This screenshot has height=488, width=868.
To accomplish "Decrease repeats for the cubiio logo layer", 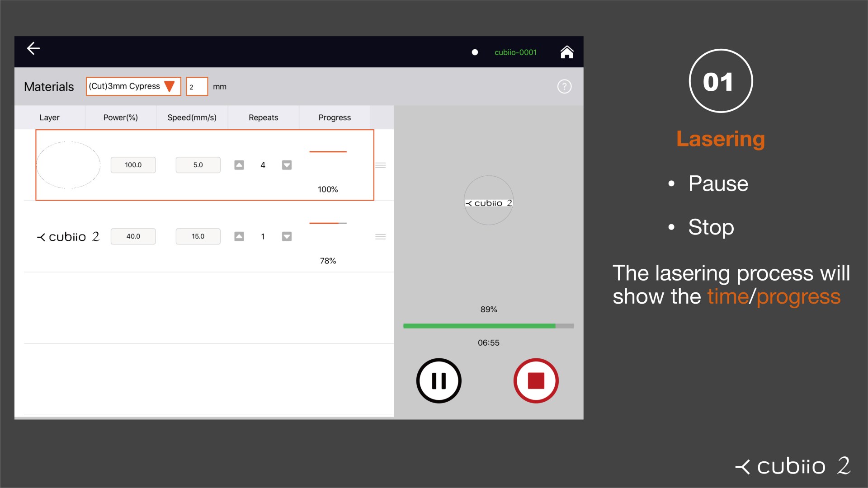I will click(x=286, y=236).
